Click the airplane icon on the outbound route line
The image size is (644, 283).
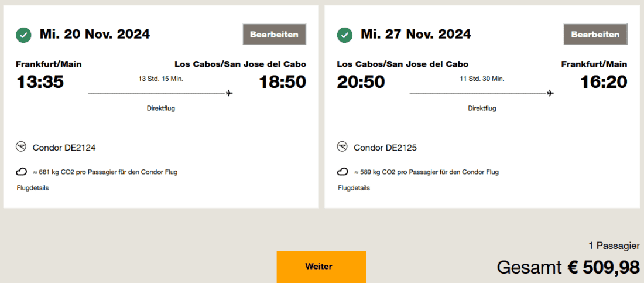[229, 93]
